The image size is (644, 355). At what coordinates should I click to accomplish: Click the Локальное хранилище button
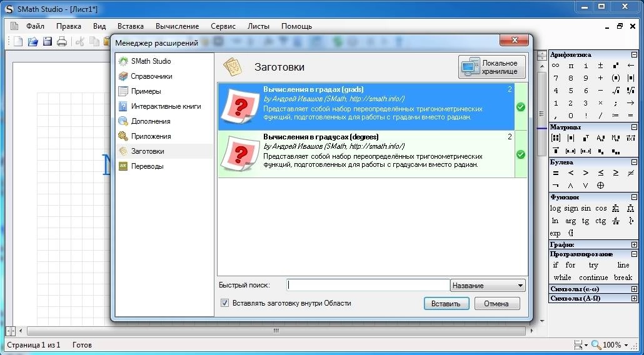pyautogui.click(x=492, y=67)
